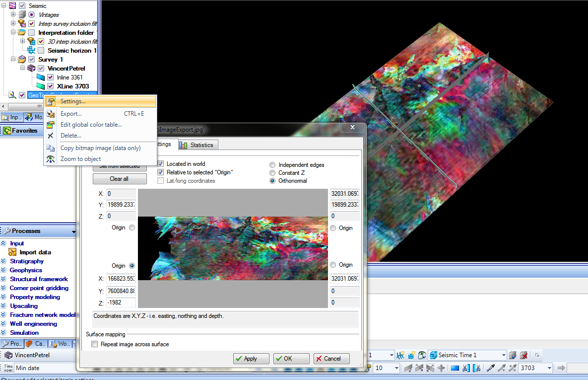Enable Repeat image across surface

[x=95, y=344]
